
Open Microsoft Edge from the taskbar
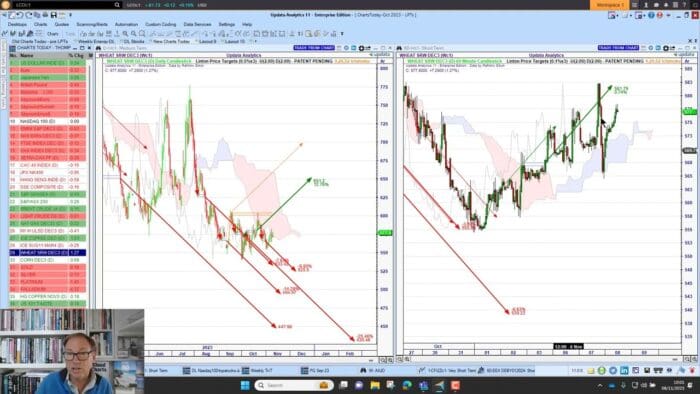tap(407, 385)
